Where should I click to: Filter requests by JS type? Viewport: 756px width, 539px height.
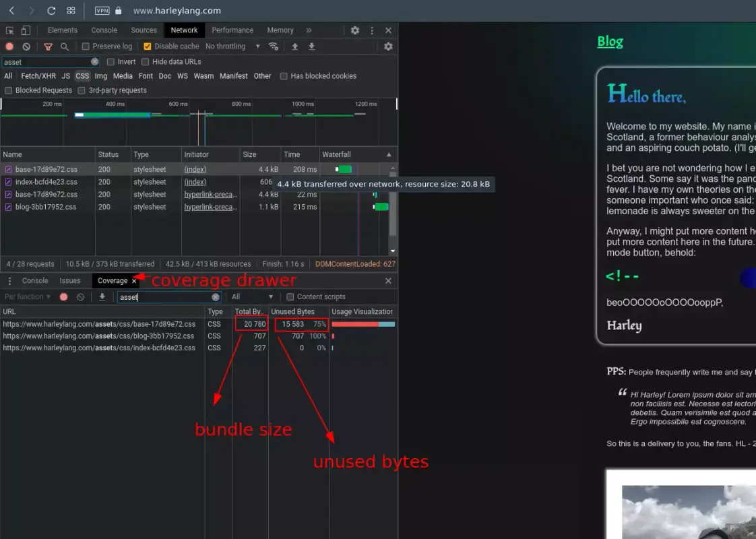pyautogui.click(x=65, y=76)
